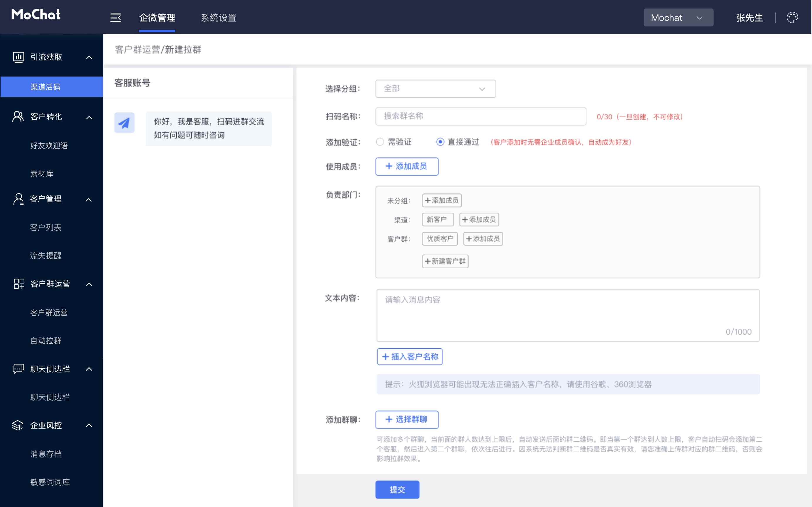Click the menu collapse hamburger icon
812x507 pixels.
pos(115,18)
